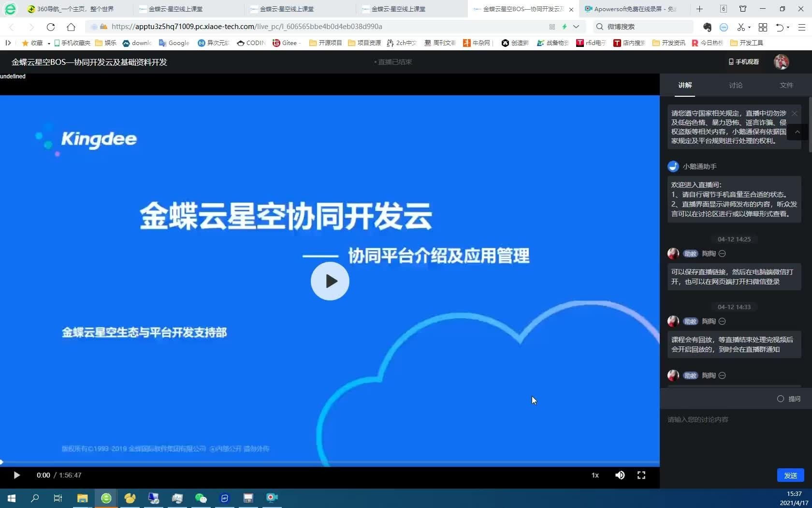
Task: Go to browser home page icon
Action: [x=71, y=27]
